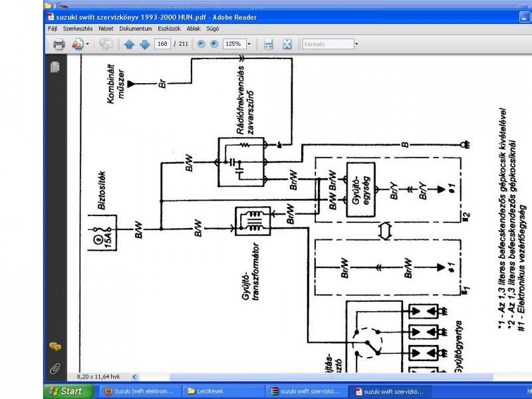The height and width of the screenshot is (399, 532).
Task: Open the Attachments paperclip icon in the sidebar
Action: coord(55,368)
